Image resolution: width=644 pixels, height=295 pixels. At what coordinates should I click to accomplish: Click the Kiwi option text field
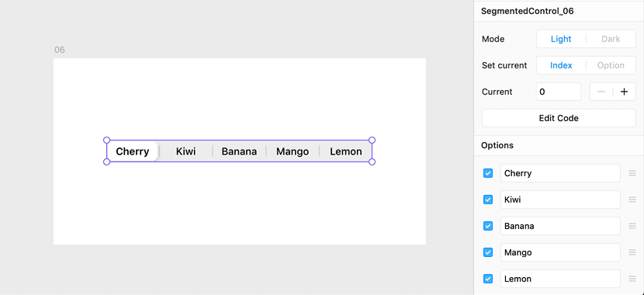[560, 200]
